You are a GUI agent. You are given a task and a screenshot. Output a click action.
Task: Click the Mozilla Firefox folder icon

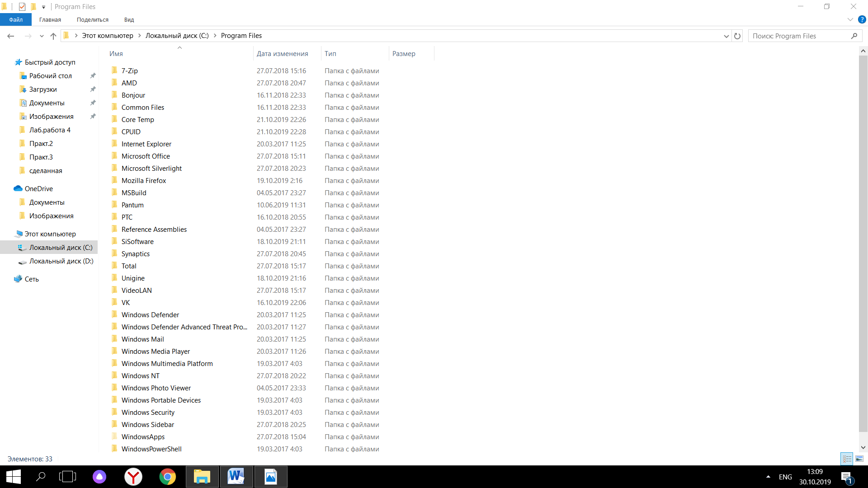coord(114,180)
